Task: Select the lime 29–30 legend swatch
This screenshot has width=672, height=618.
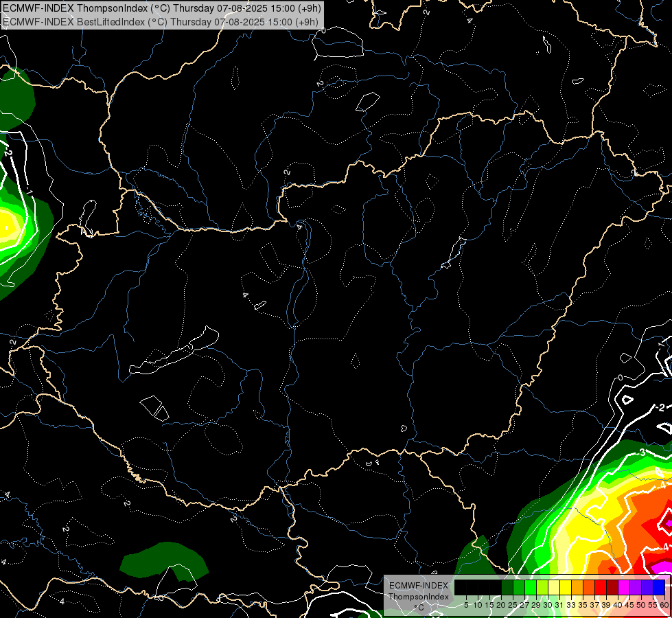Action: 542,587
